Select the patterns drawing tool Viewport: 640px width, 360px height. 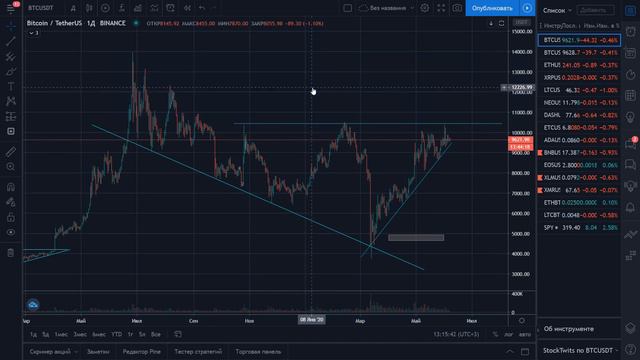pos(11,101)
